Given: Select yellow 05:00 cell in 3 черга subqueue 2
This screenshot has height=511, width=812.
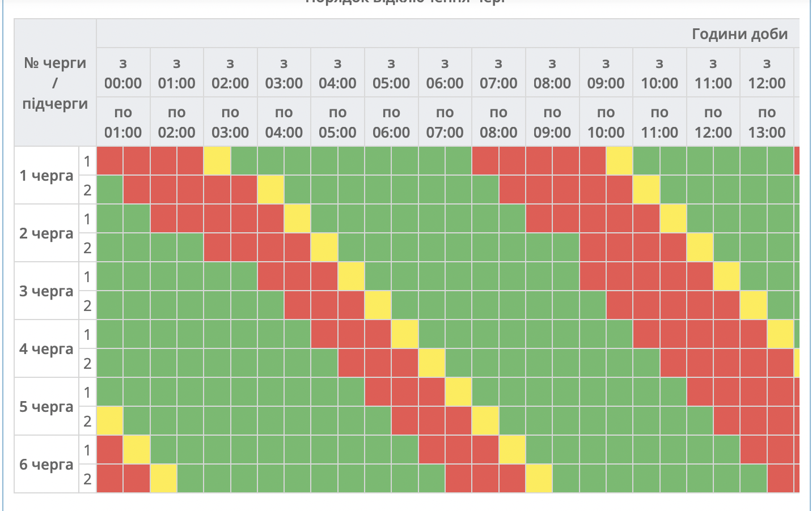Looking at the screenshot, I should 378,305.
